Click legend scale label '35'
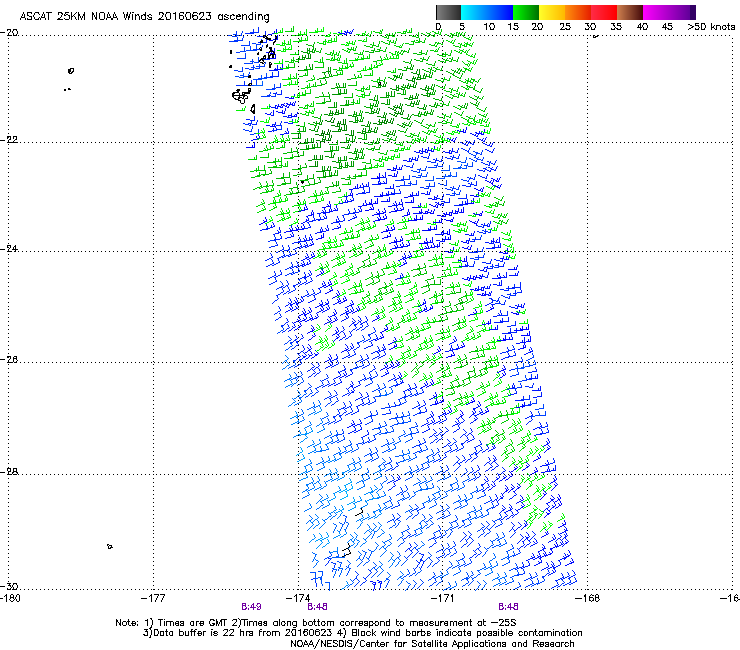This screenshot has height=650, width=740. [x=616, y=27]
